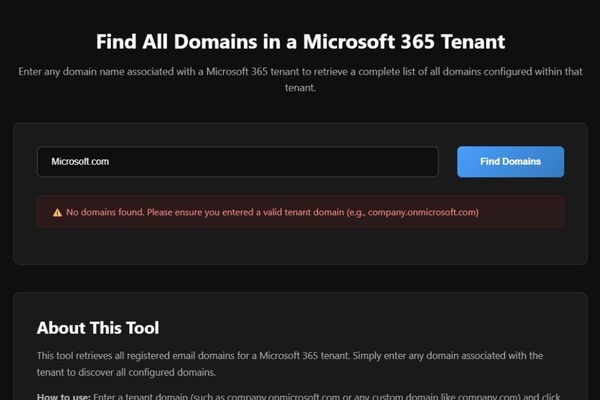
Task: Click the paragraph starting 'This tool retrieves all registered'
Action: pos(290,364)
